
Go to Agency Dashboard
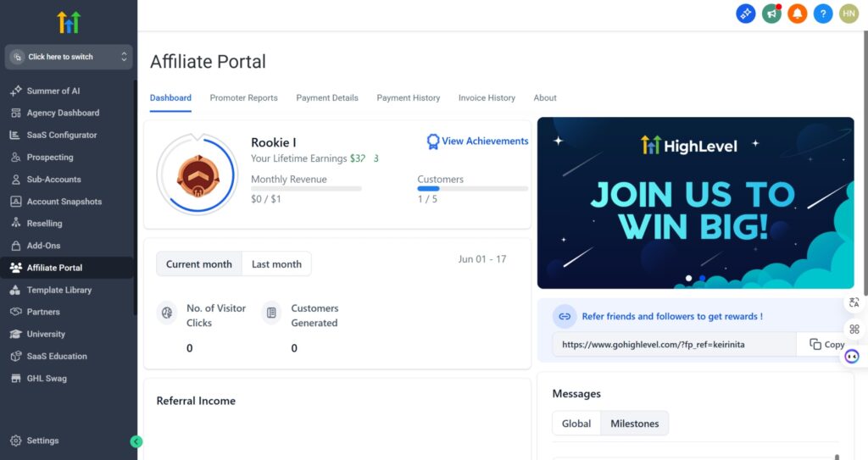(x=63, y=113)
